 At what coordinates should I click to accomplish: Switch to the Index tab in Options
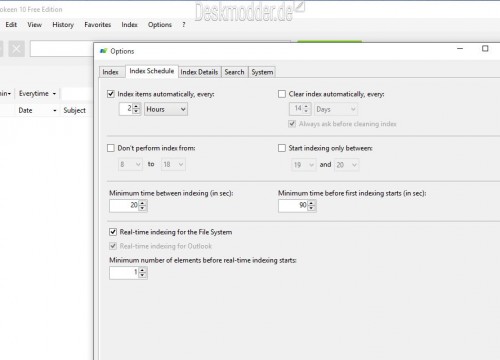[x=110, y=72]
